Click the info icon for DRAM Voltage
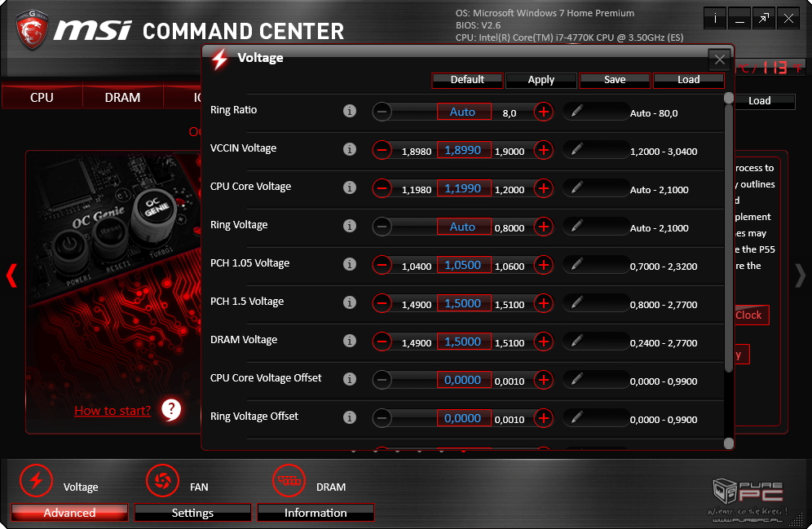 click(x=350, y=341)
